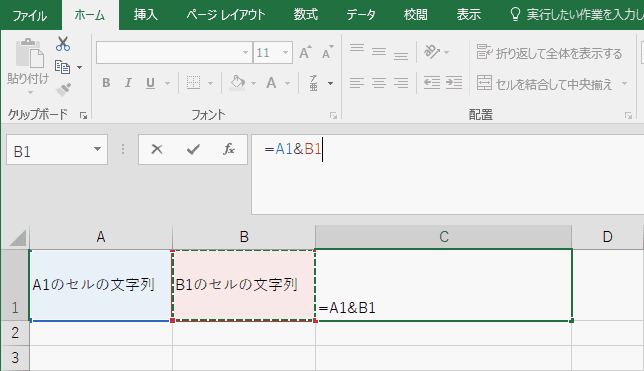This screenshot has height=371, width=644.
Task: Click the phonetic guide (furigana) icon
Action: 313,83
